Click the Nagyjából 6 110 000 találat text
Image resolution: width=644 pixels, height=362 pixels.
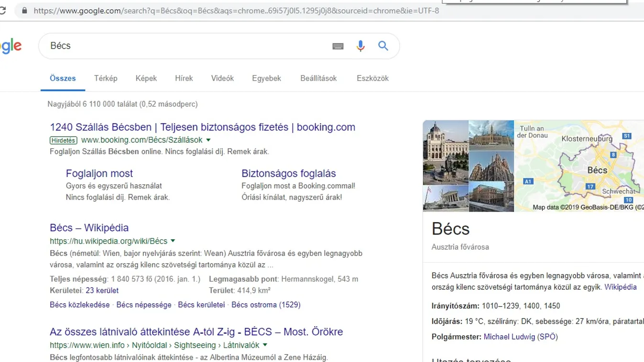coord(122,104)
